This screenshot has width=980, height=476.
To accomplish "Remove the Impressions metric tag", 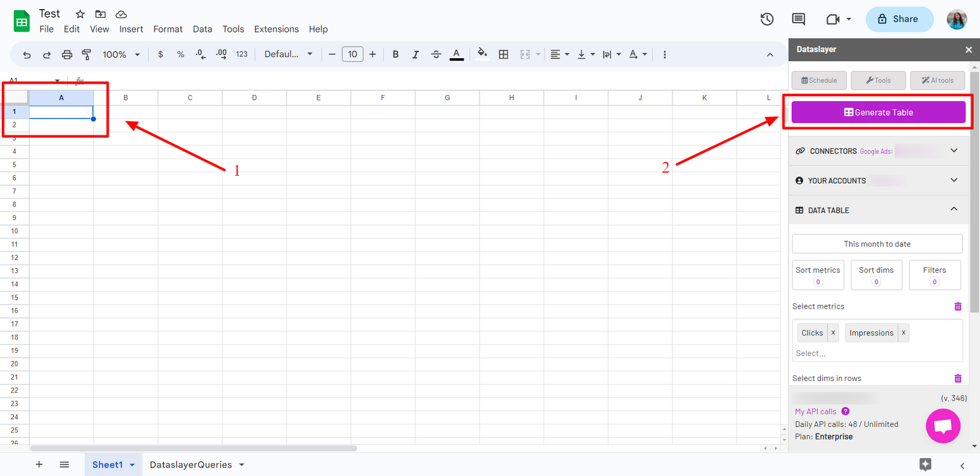I will click(903, 333).
